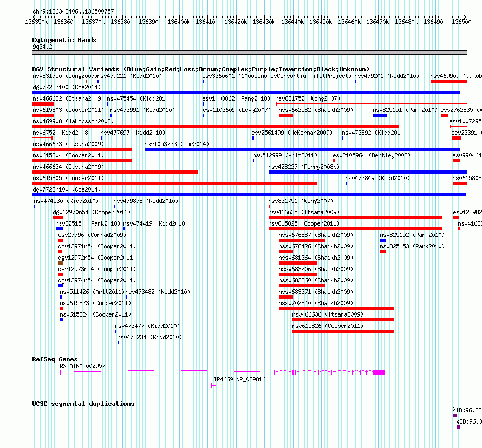The width and height of the screenshot is (482, 448).
Task: Open the nsv512999 (Arlt2011) label
Action: coord(285,155)
